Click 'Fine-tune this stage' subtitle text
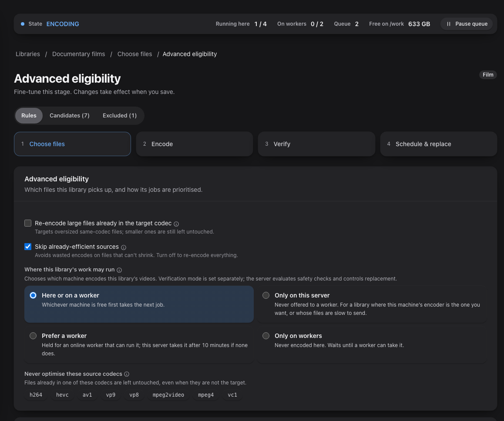Screen dimensions: 504x421 pos(94,92)
